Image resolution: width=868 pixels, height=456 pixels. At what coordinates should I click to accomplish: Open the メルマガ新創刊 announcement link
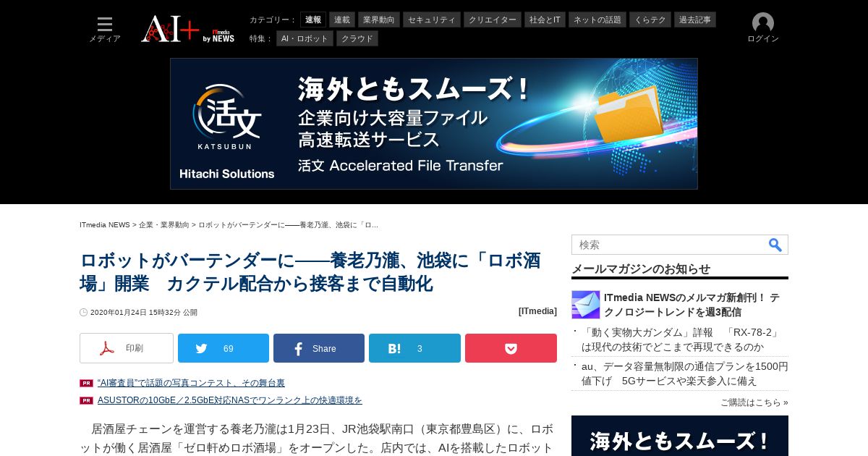tap(692, 305)
